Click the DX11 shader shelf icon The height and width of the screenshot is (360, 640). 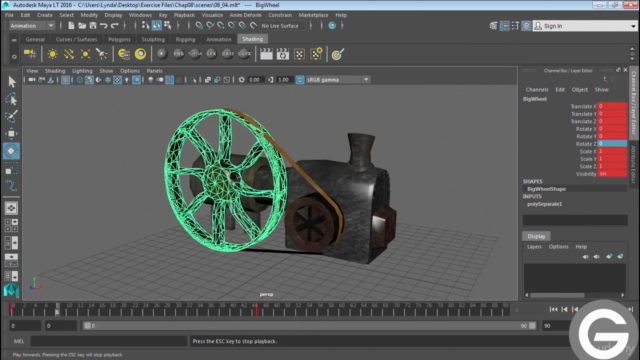pyautogui.click(x=228, y=54)
